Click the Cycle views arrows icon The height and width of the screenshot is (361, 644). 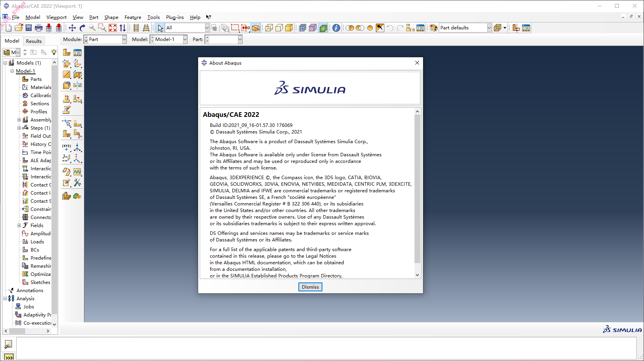[123, 28]
